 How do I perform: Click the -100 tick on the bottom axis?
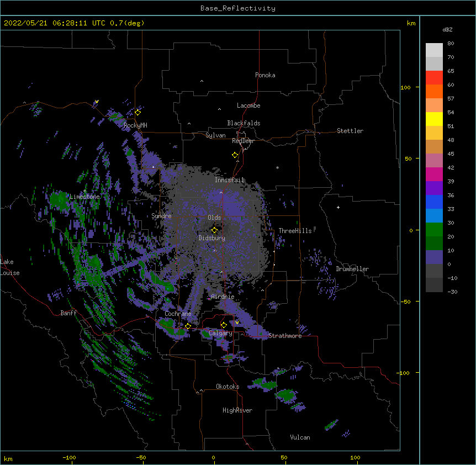pos(69,457)
